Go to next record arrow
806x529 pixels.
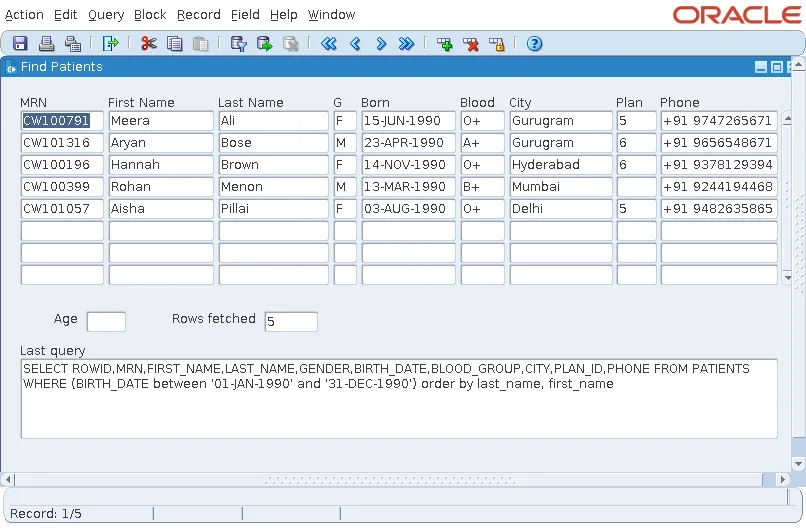coord(381,44)
